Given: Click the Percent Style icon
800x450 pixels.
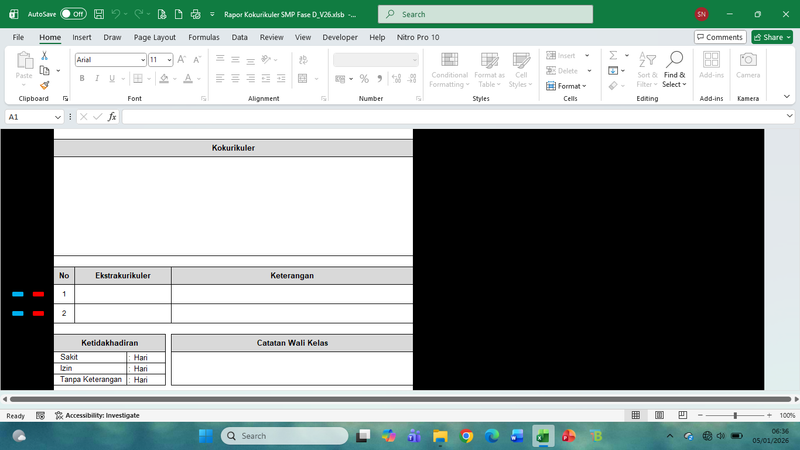Looking at the screenshot, I should pos(364,78).
